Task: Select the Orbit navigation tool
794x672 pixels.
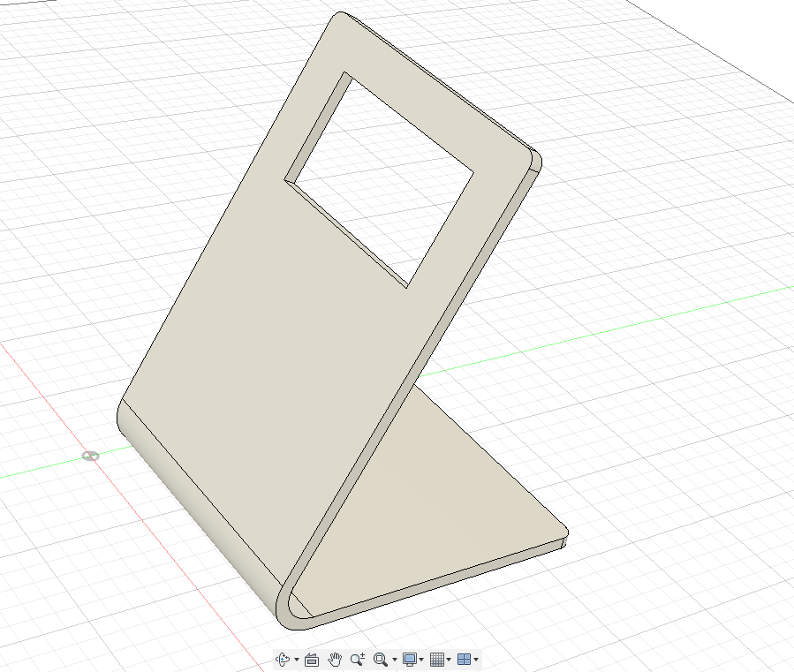Action: (283, 659)
